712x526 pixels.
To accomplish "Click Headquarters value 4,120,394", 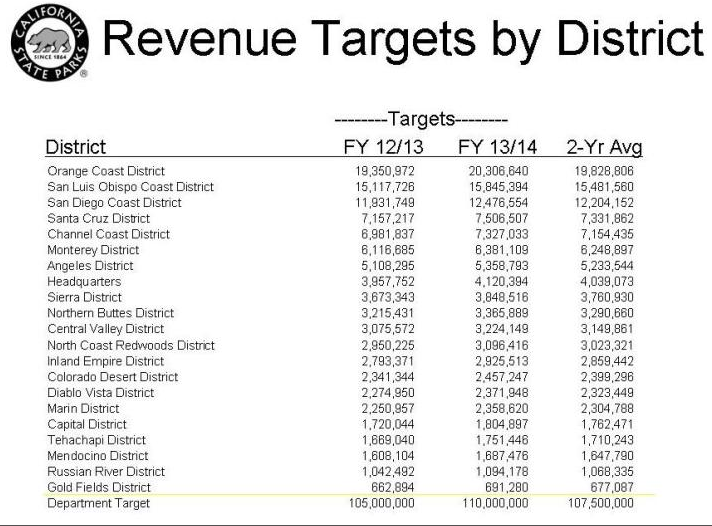I will tap(502, 282).
